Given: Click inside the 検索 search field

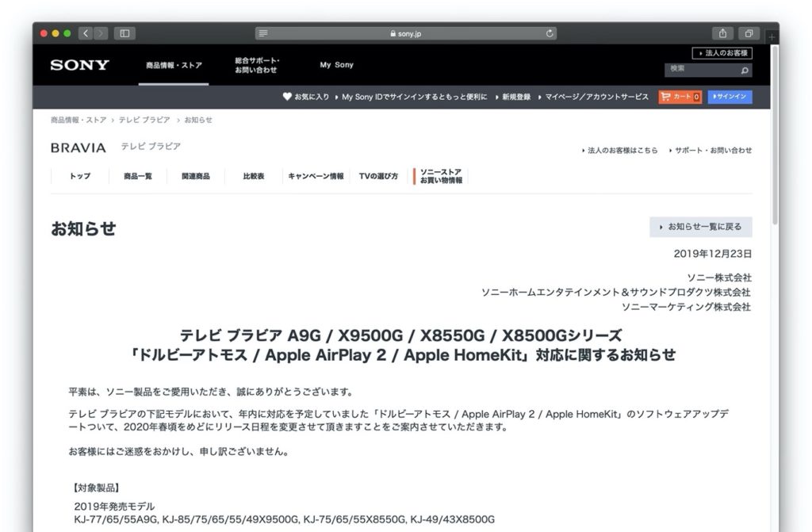Looking at the screenshot, I should click(x=698, y=71).
